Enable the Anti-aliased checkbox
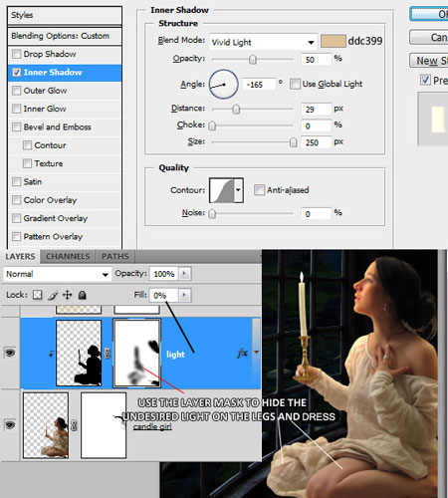 click(259, 190)
